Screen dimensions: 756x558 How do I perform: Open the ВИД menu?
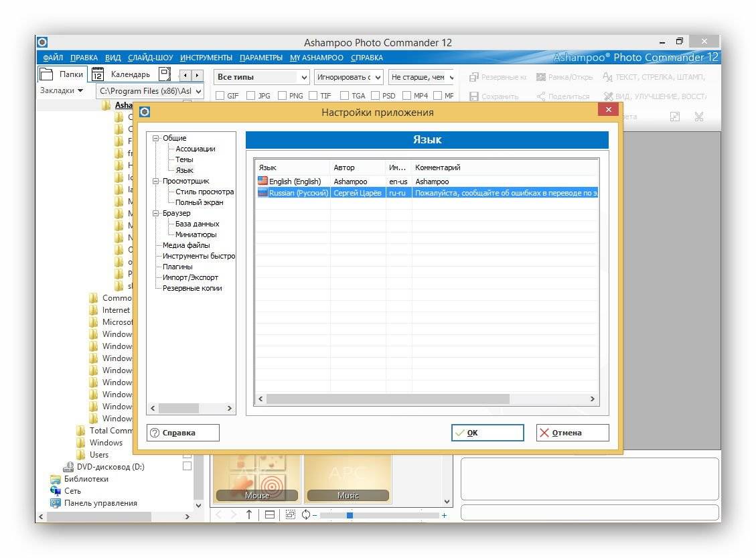point(112,58)
